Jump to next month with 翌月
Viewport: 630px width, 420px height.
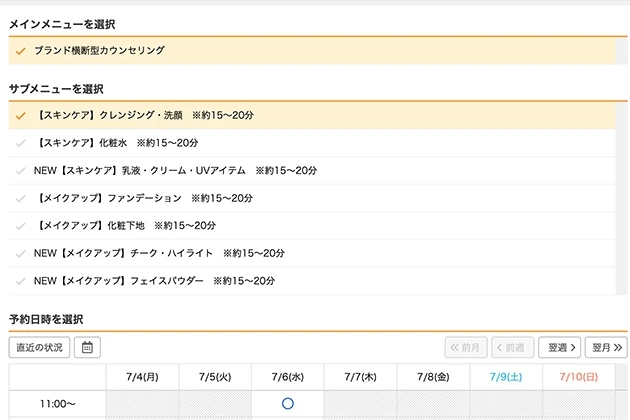(x=606, y=347)
